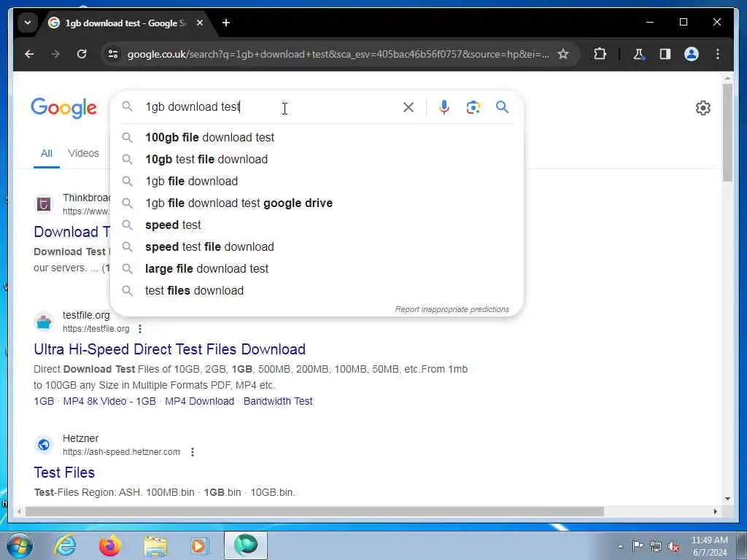Image resolution: width=747 pixels, height=560 pixels.
Task: Open the Windows Start menu
Action: click(x=20, y=545)
